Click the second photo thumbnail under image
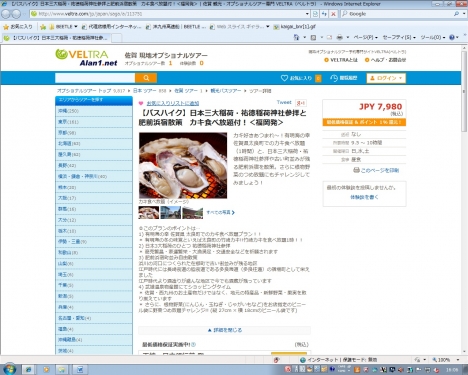The width and height of the screenshot is (468, 375). (170, 212)
